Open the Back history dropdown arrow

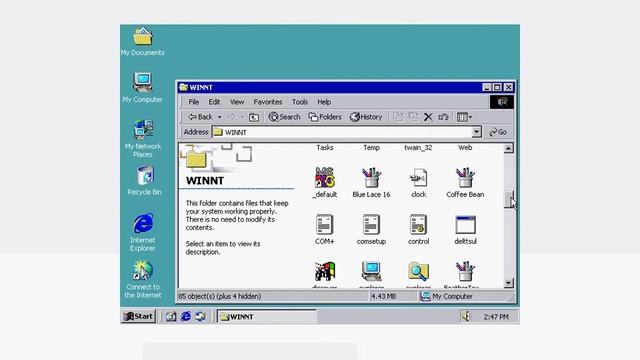point(220,118)
